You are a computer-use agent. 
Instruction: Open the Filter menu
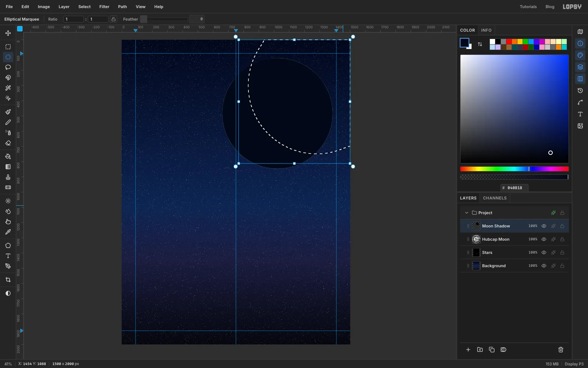coord(104,7)
